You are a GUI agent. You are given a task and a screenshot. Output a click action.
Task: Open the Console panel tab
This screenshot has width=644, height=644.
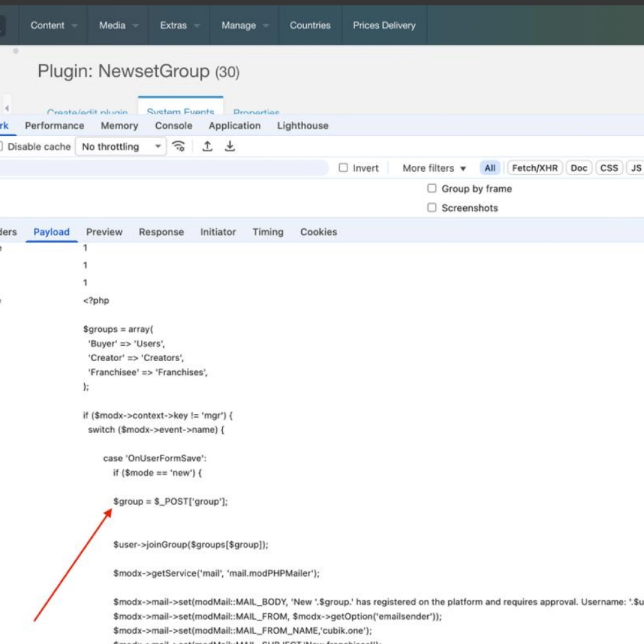pyautogui.click(x=173, y=126)
